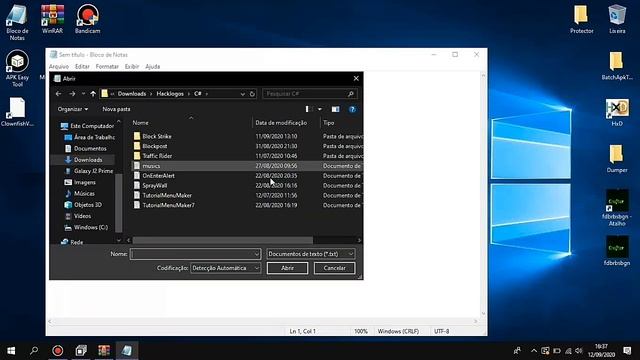Image resolution: width=640 pixels, height=360 pixels.
Task: Select Este Computador in the sidebar
Action: pos(87,126)
